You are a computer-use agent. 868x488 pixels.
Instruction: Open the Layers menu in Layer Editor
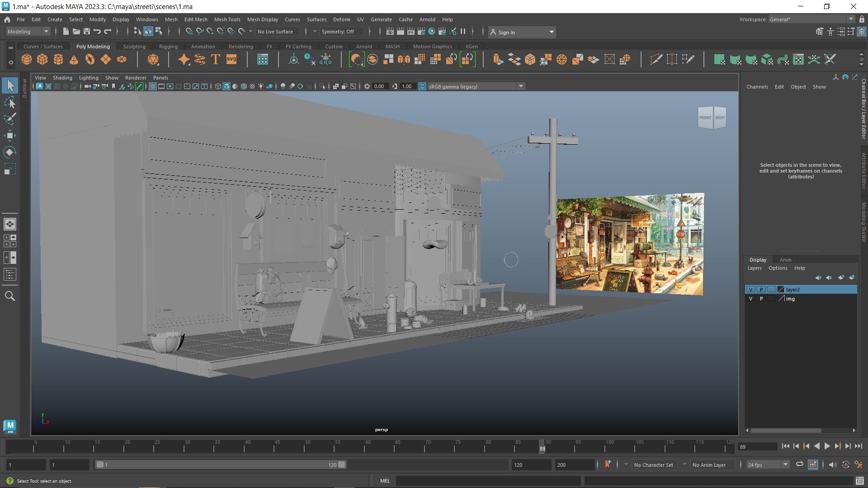pos(755,268)
